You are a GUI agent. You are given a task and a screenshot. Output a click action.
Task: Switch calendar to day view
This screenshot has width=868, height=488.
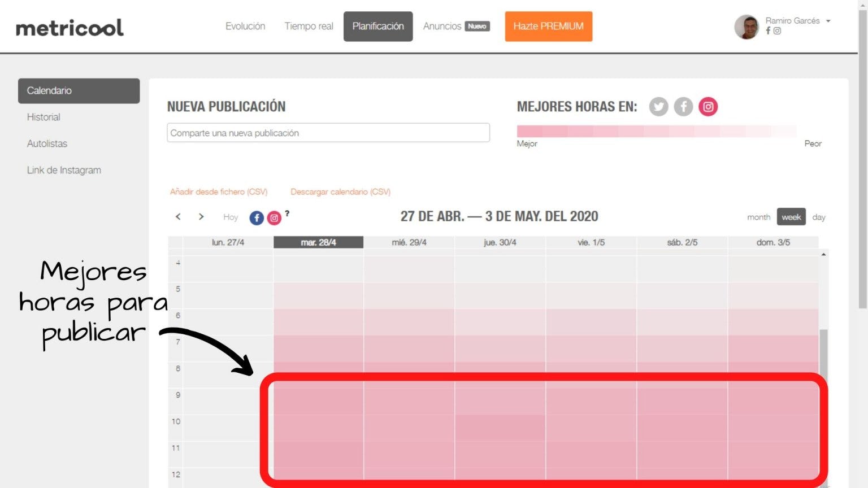tap(819, 217)
